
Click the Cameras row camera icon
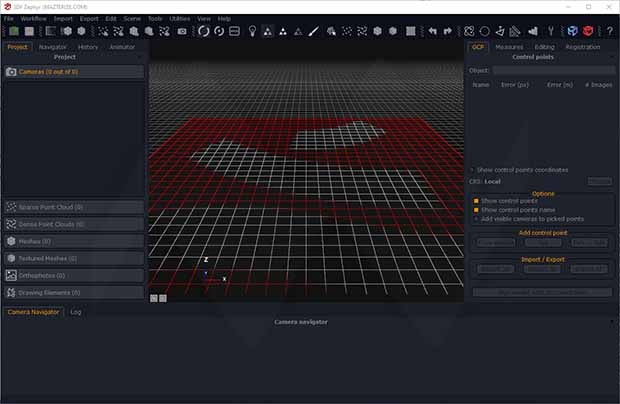11,72
